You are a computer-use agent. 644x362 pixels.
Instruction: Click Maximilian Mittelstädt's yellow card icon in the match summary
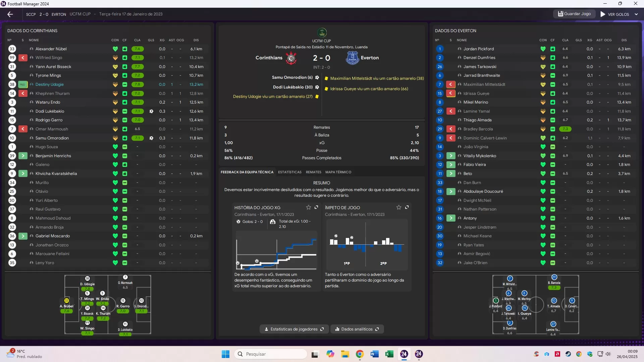pos(326,78)
